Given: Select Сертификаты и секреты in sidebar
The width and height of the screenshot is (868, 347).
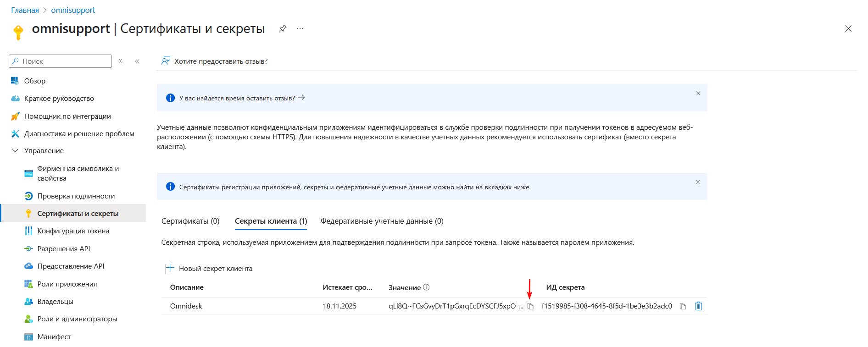Looking at the screenshot, I should tap(78, 214).
